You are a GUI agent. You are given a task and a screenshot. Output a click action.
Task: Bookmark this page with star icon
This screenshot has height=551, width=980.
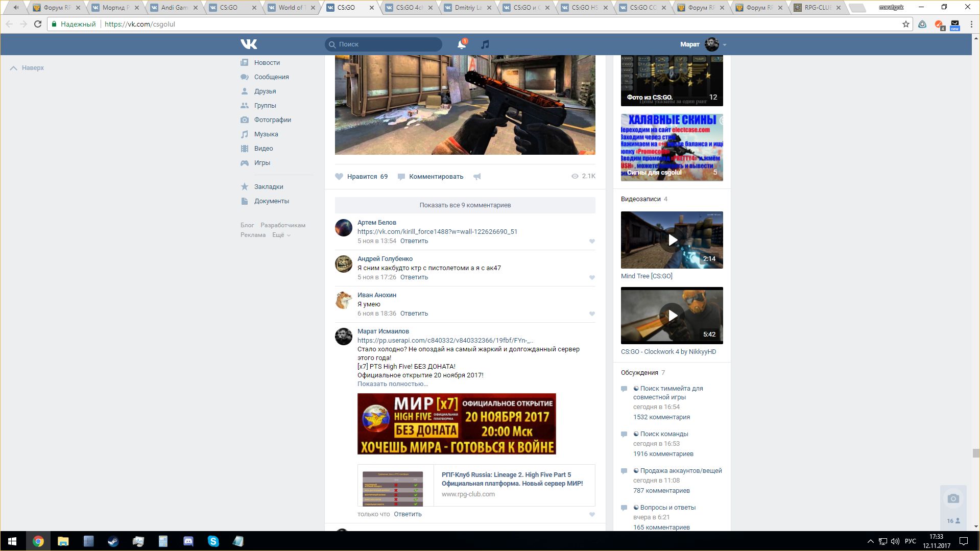click(905, 24)
